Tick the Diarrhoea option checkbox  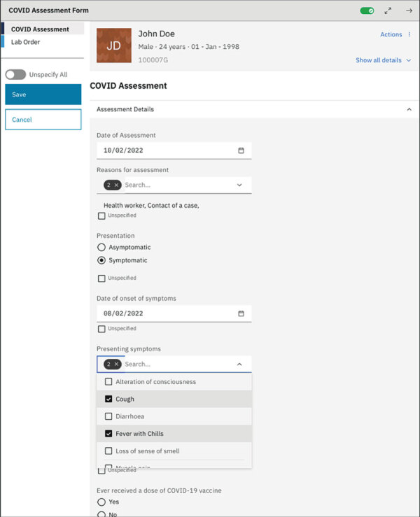tap(108, 416)
